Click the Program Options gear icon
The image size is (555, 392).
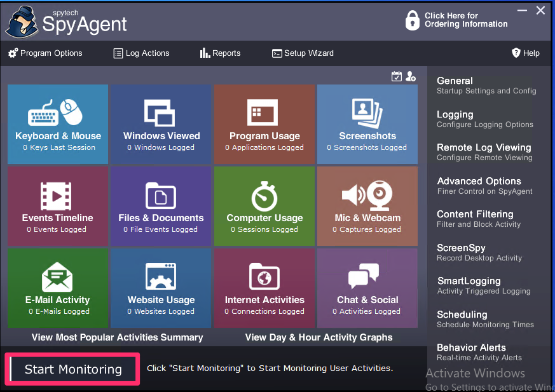point(13,53)
